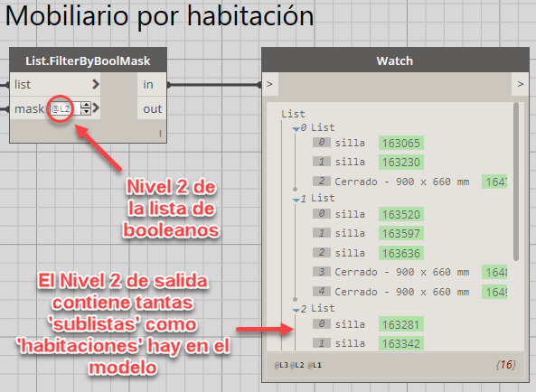Select silla row with id 163230
Screen dimensions: 536x392
pos(368,162)
